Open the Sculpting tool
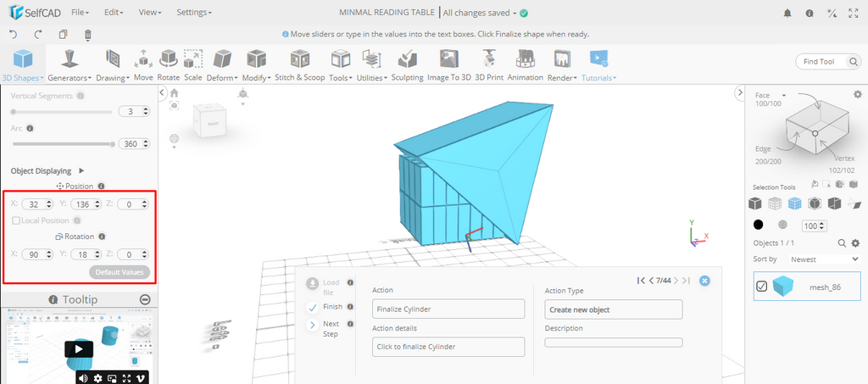 coord(407,64)
